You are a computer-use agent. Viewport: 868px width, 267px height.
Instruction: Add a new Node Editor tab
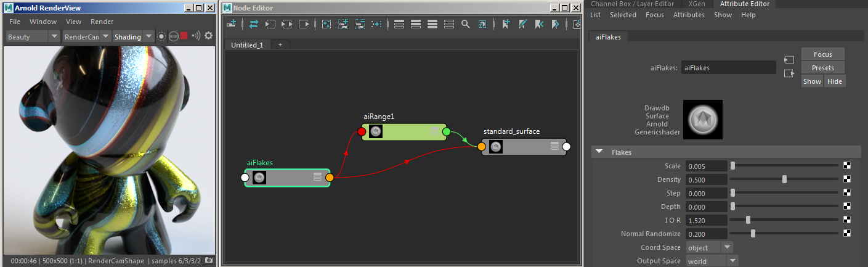[x=280, y=45]
